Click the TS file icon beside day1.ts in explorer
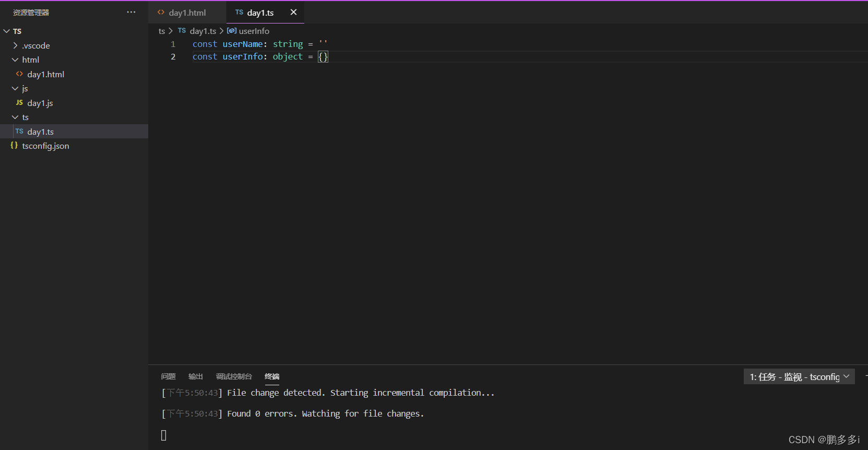Viewport: 868px width, 450px height. click(19, 132)
